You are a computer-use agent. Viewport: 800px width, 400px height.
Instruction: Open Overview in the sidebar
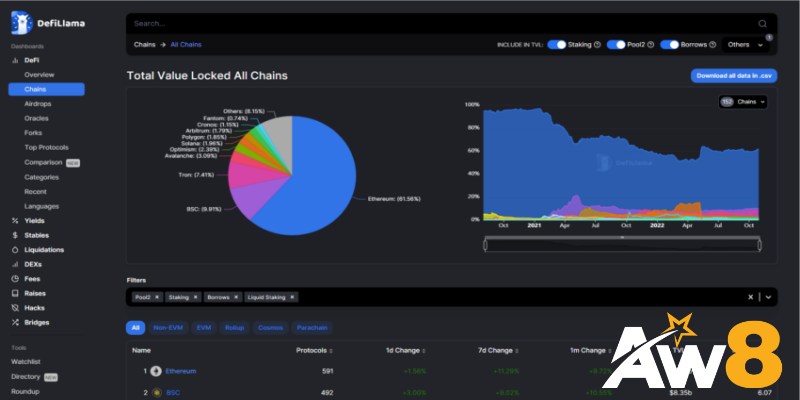point(39,74)
